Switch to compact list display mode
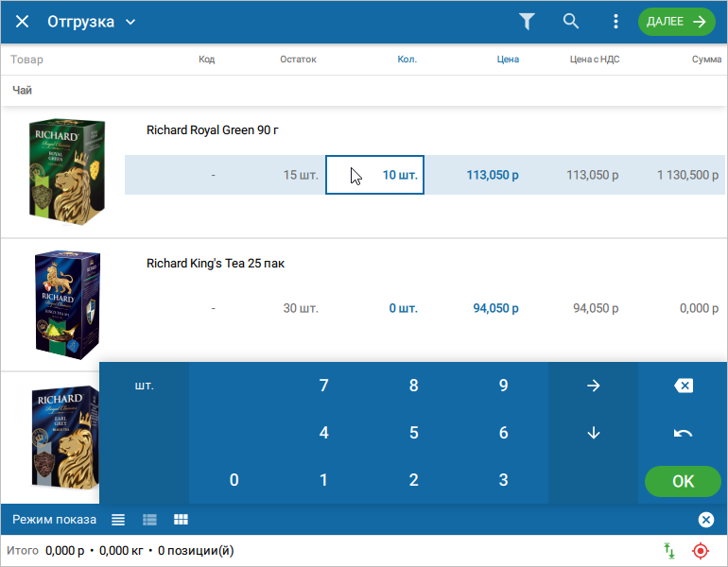 coord(118,520)
